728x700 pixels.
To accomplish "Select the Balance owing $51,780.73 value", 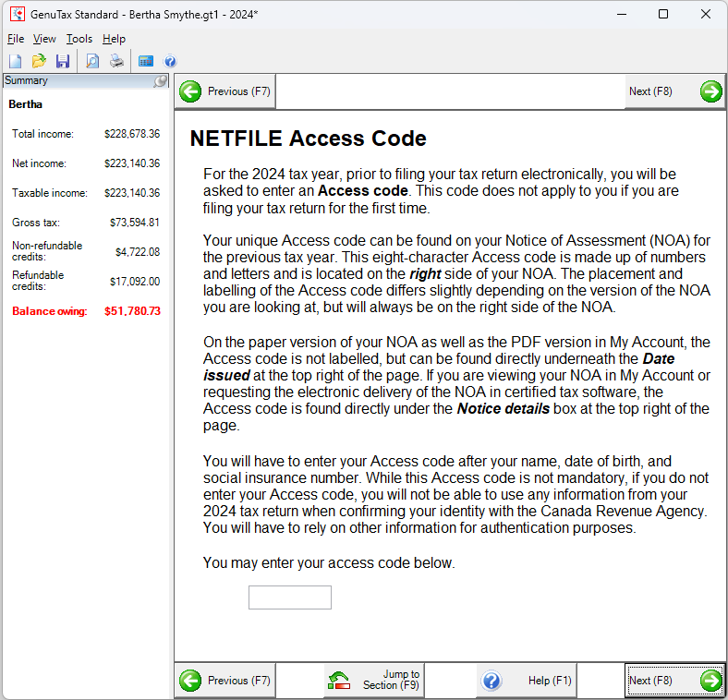I will pyautogui.click(x=132, y=311).
